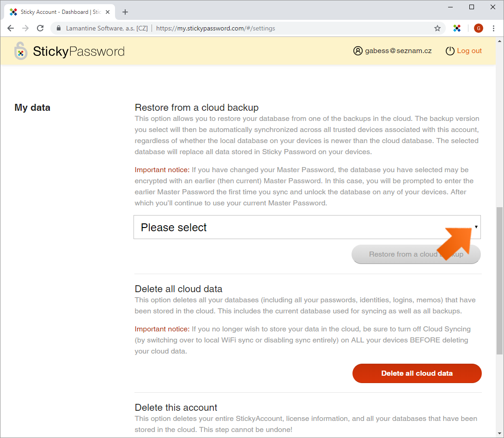504x438 pixels.
Task: Bookmark this page with the star
Action: [437, 28]
